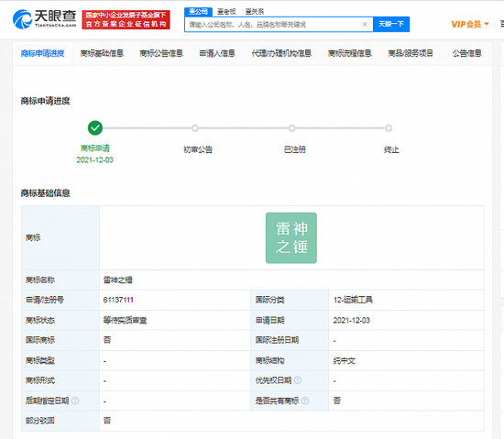The height and width of the screenshot is (439, 504).
Task: Click the 初审公告 progress marker
Action: tap(195, 128)
